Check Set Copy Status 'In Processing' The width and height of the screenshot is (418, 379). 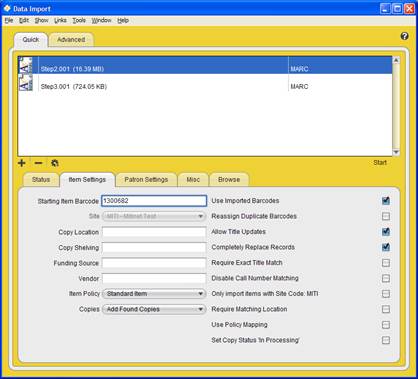(x=386, y=340)
